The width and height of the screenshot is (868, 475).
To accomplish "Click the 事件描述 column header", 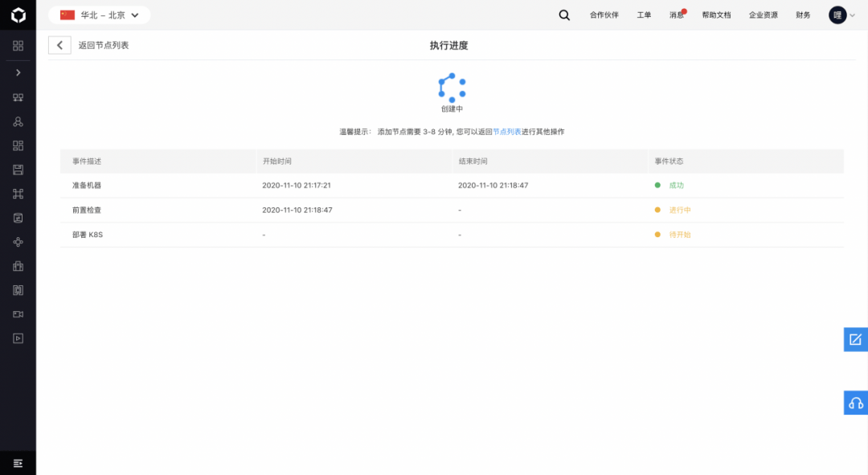I will click(87, 161).
